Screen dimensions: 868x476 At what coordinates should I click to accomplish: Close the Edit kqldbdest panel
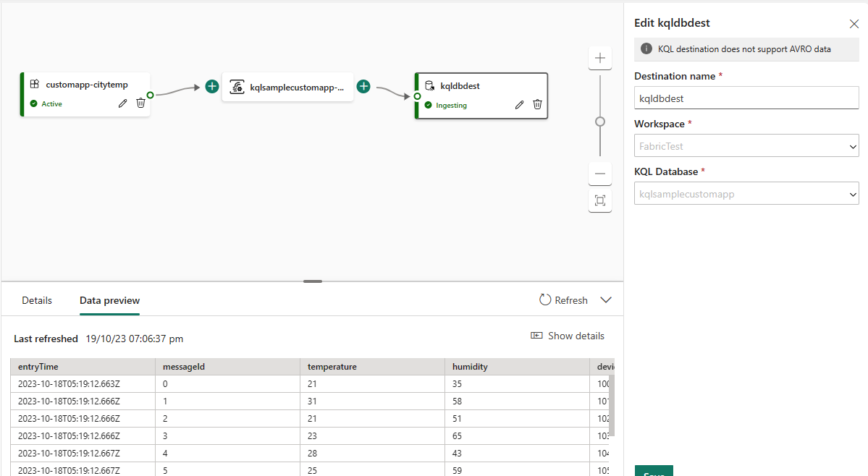854,24
